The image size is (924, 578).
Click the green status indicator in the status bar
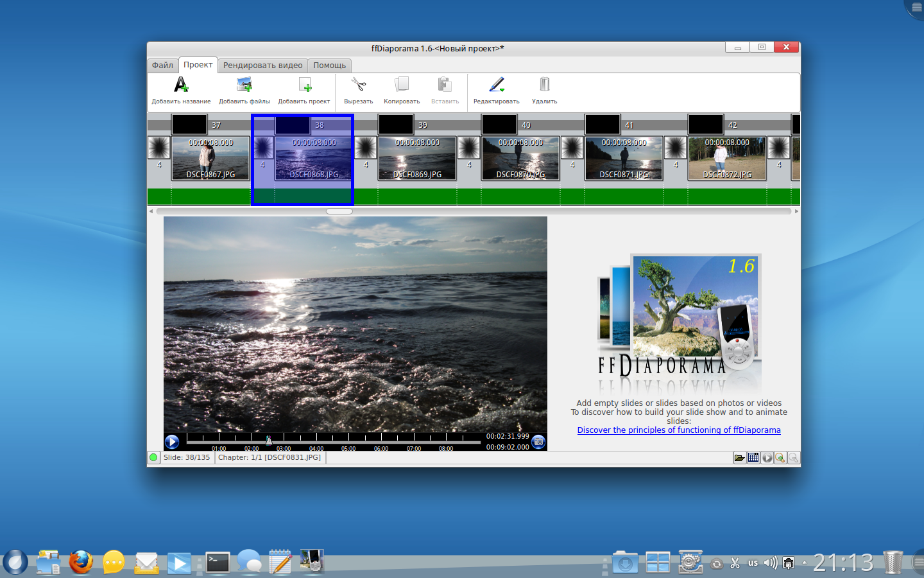[x=153, y=458]
